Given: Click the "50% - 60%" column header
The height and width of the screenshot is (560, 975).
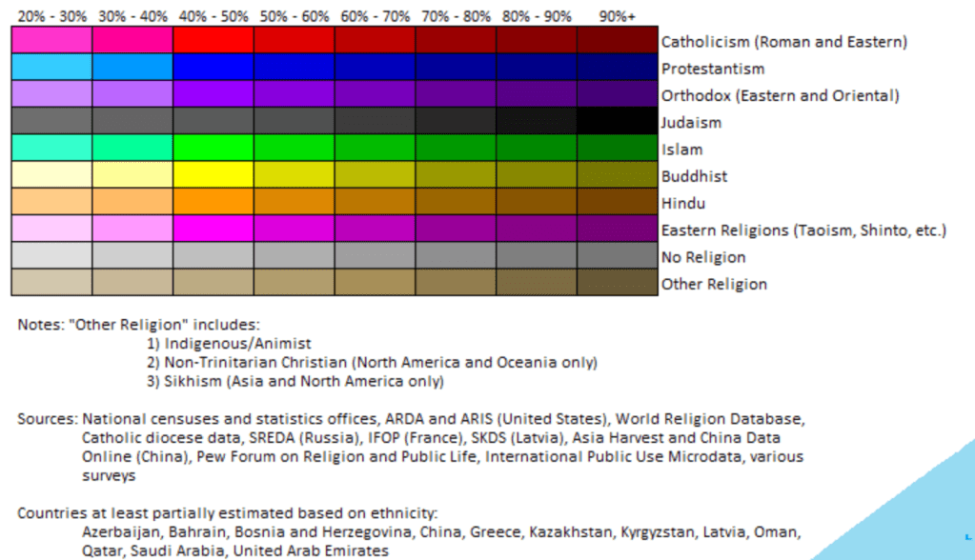Looking at the screenshot, I should click(x=294, y=16).
